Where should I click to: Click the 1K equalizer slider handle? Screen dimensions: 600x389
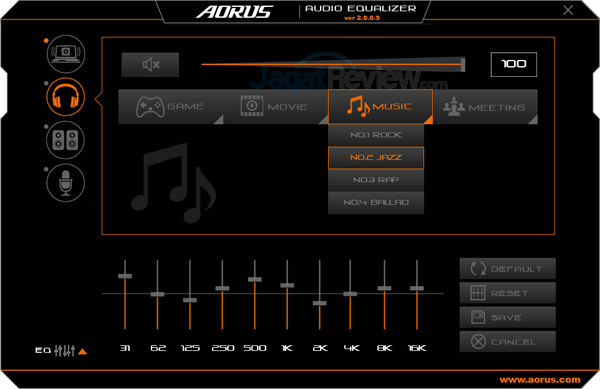click(287, 285)
